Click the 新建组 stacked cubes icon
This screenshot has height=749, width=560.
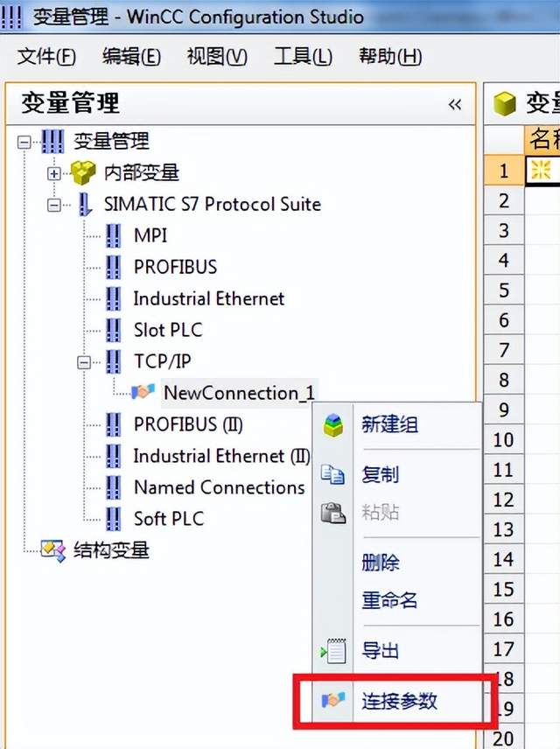click(x=333, y=425)
